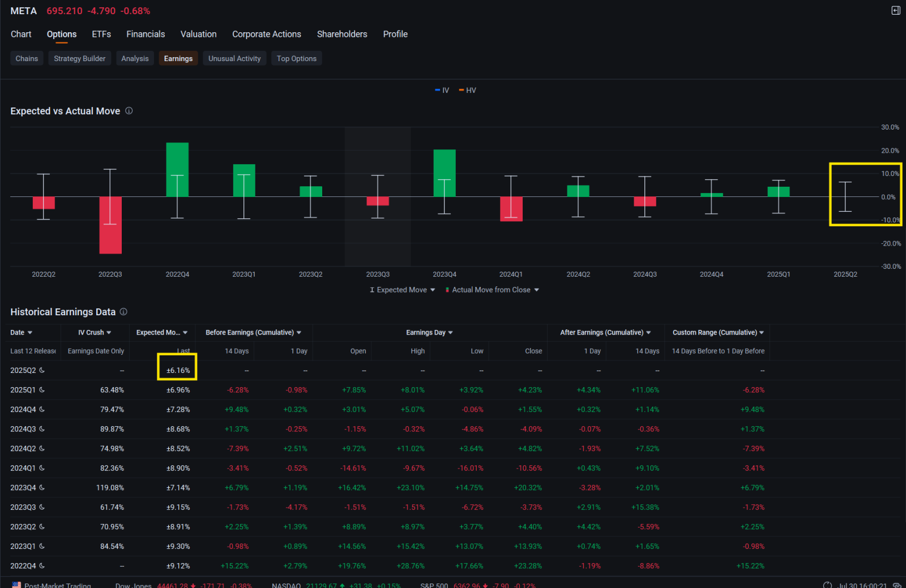
Task: Open info icon beside Historical Earnings Data
Action: click(123, 312)
